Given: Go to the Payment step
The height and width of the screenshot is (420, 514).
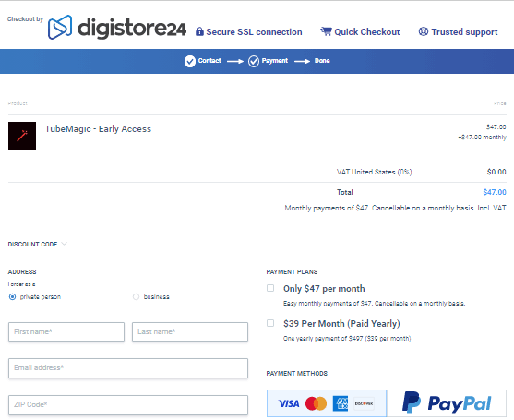Looking at the screenshot, I should point(275,61).
